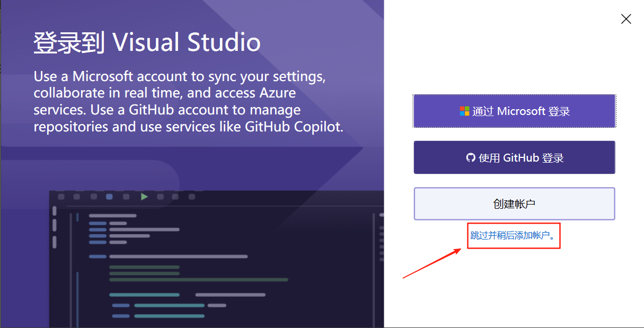
Task: Click the last gray square icon in the toolbar row
Action: coord(191,197)
